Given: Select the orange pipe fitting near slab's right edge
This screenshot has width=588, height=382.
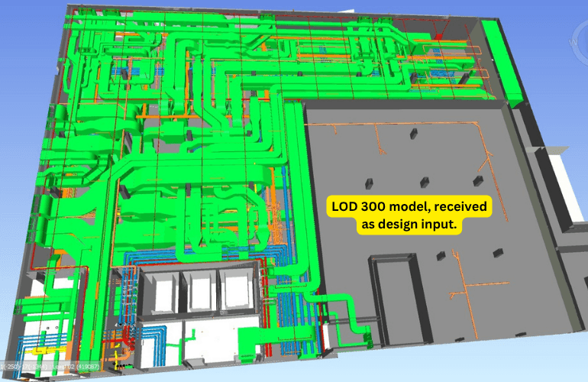Looking at the screenshot, I should [485, 162].
